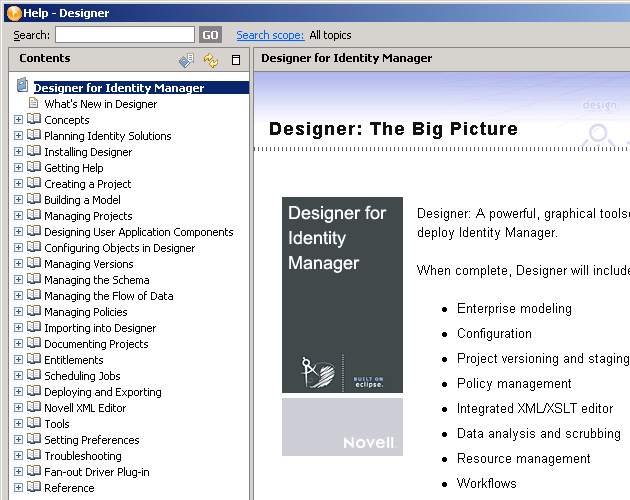Expand the Managing the Schema node
The width and height of the screenshot is (630, 500).
[x=18, y=279]
